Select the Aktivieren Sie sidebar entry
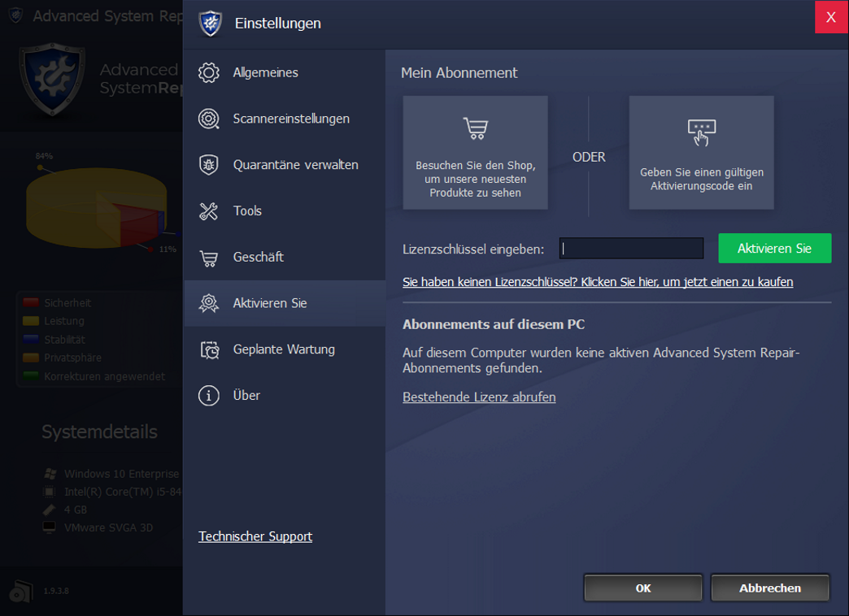 (285, 303)
